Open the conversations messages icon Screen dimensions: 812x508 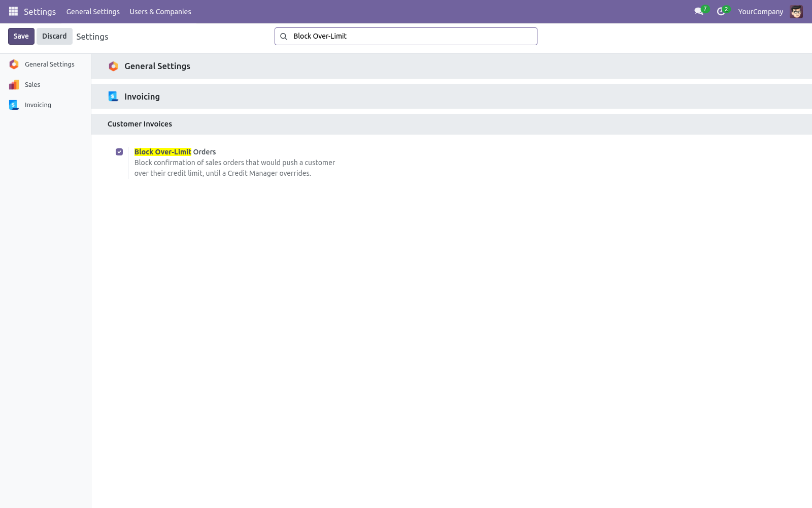699,11
